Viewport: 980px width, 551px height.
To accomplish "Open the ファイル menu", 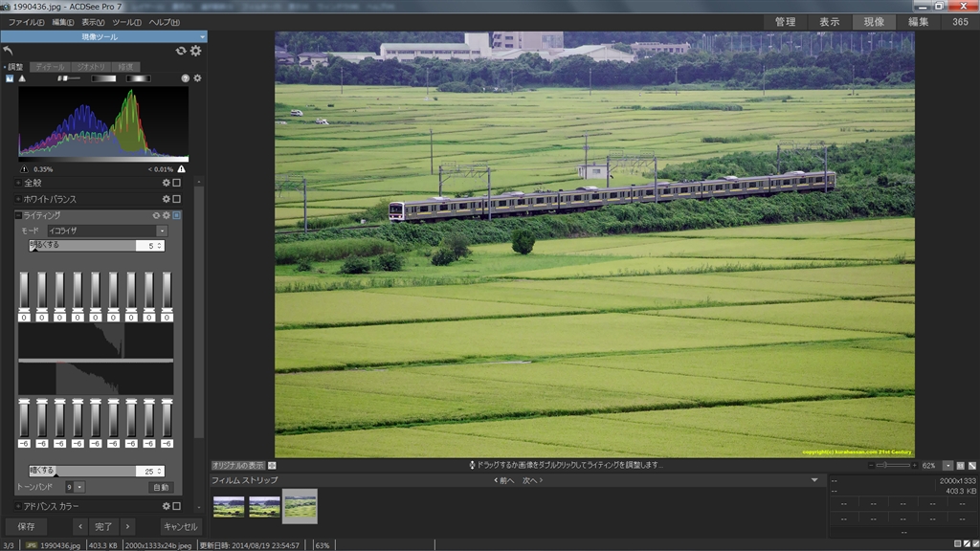I will tap(26, 21).
